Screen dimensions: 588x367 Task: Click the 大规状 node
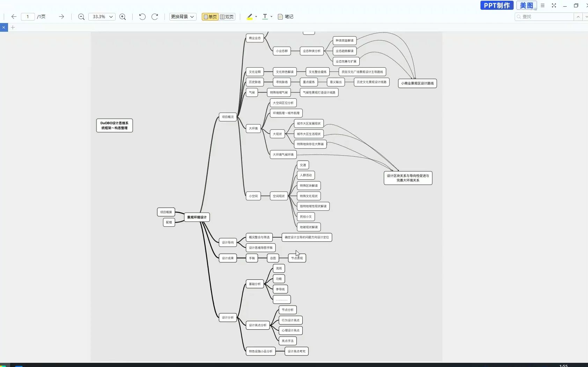tap(277, 134)
